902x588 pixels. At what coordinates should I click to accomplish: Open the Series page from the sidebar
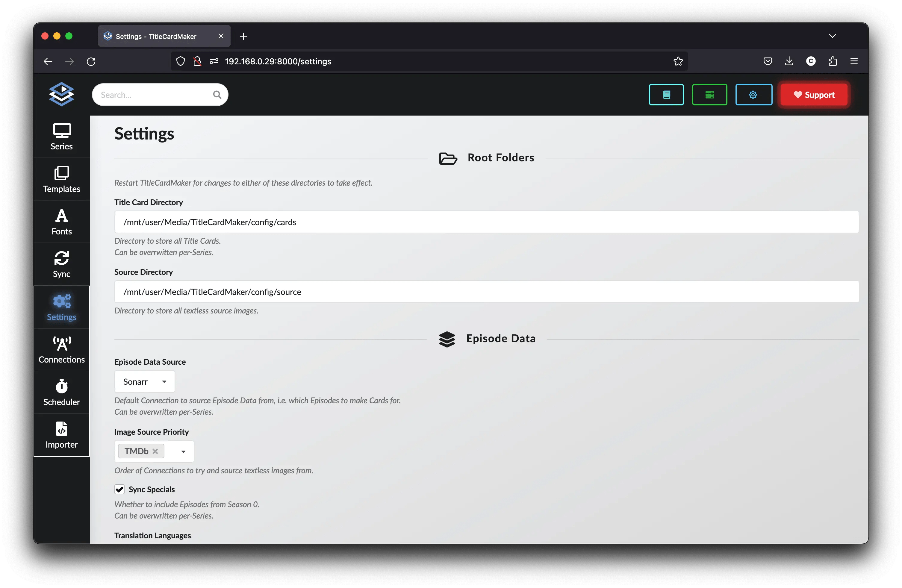pyautogui.click(x=61, y=137)
